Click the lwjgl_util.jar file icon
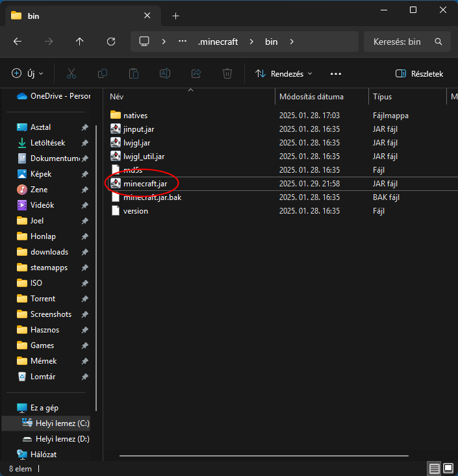This screenshot has width=458, height=476. (x=116, y=156)
